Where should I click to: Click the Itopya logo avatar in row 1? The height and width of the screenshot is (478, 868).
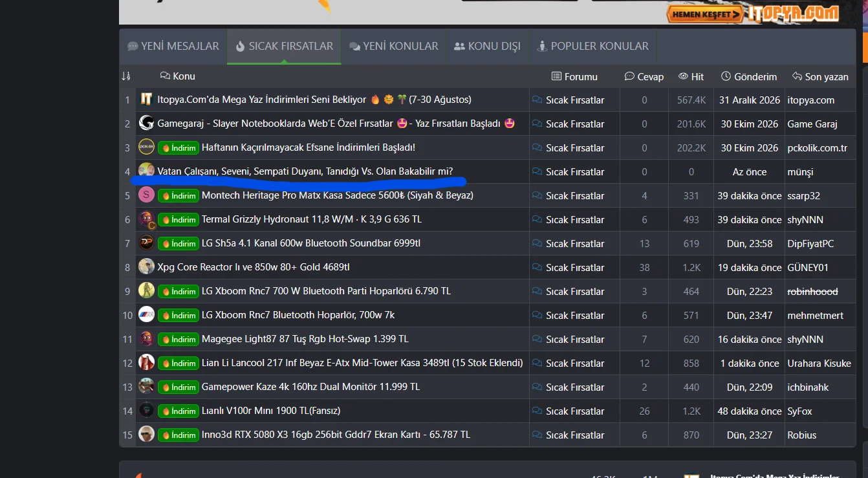[x=146, y=100]
